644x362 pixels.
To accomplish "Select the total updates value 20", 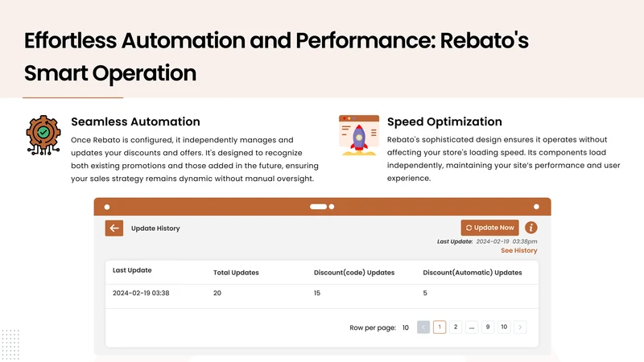I will tap(217, 293).
